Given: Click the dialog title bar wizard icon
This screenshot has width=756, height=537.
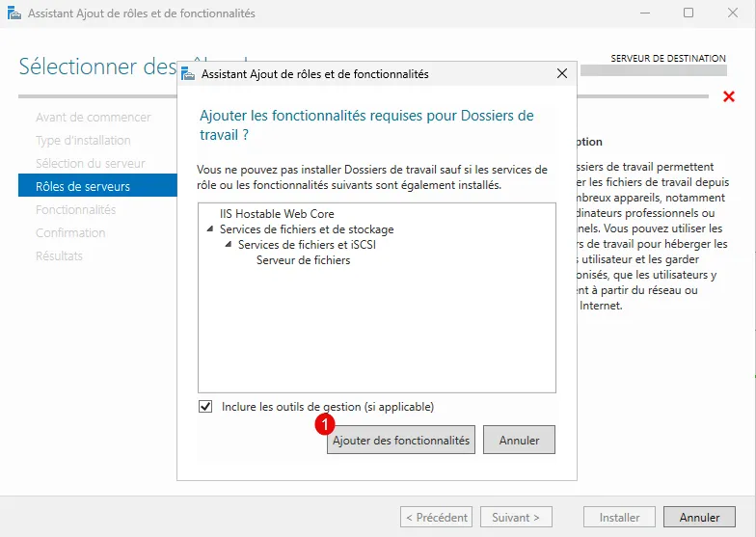Looking at the screenshot, I should [x=188, y=74].
